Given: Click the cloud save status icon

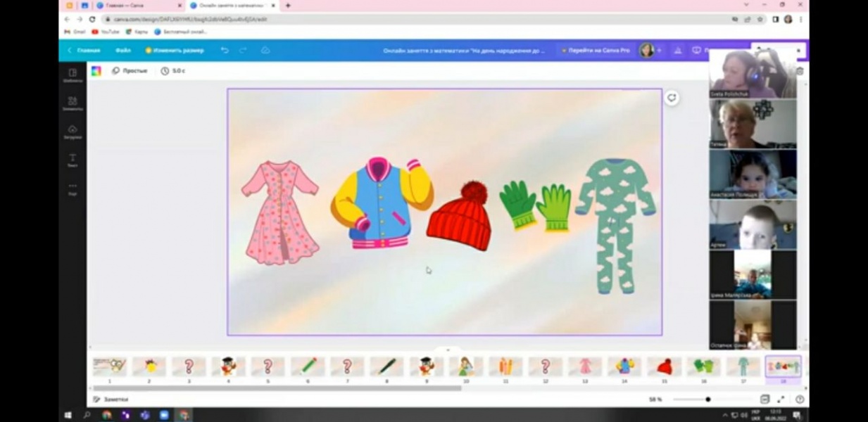Looking at the screenshot, I should pyautogui.click(x=265, y=51).
